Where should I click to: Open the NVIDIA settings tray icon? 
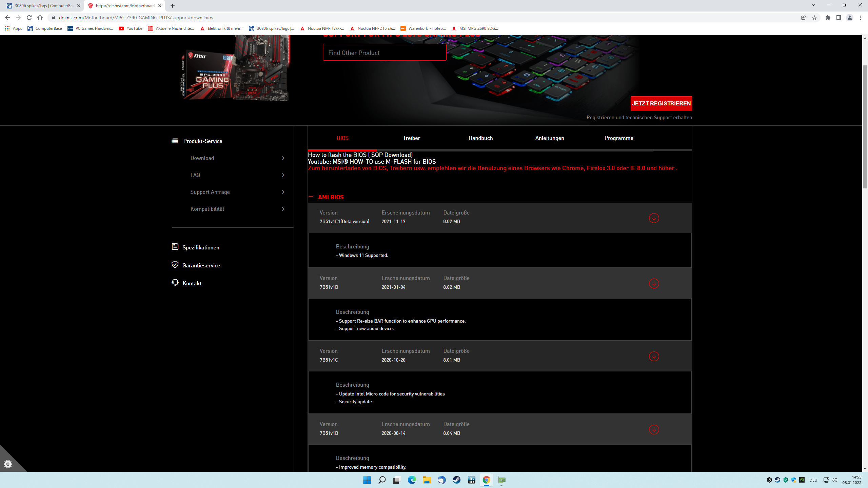[x=802, y=480]
